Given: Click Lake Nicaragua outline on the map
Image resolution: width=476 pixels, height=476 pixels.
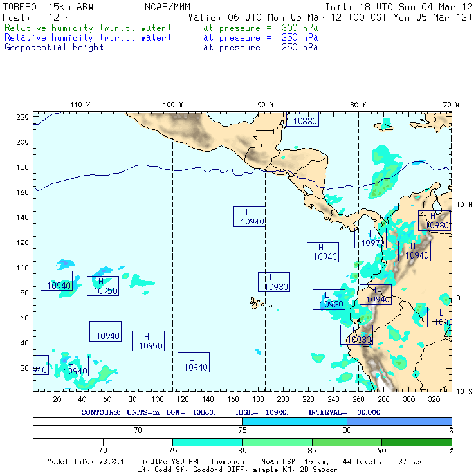Looking at the screenshot, I should coord(307,190).
